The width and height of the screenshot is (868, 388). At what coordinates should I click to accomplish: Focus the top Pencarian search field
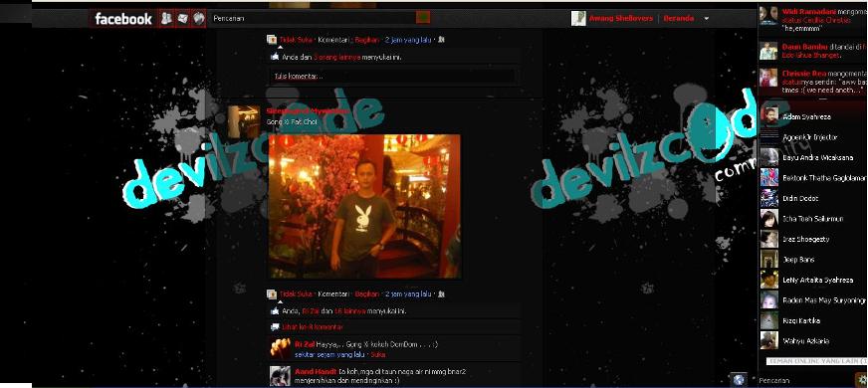point(313,18)
